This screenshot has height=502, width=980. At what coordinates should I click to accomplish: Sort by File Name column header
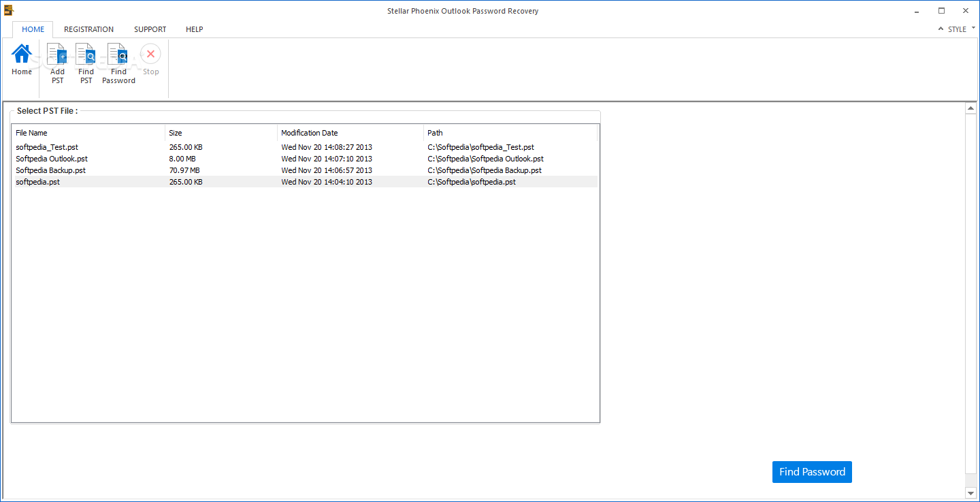pyautogui.click(x=89, y=133)
